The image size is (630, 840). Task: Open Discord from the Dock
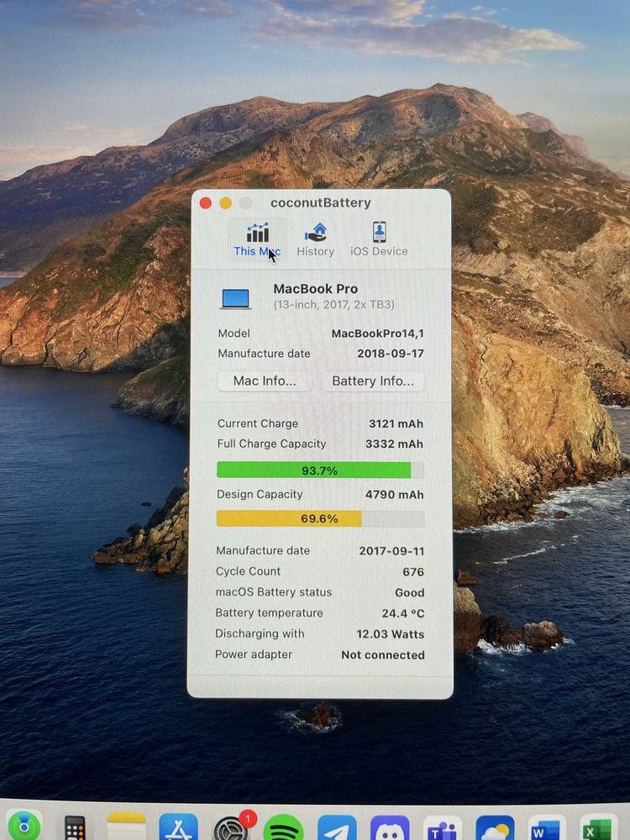(x=390, y=827)
